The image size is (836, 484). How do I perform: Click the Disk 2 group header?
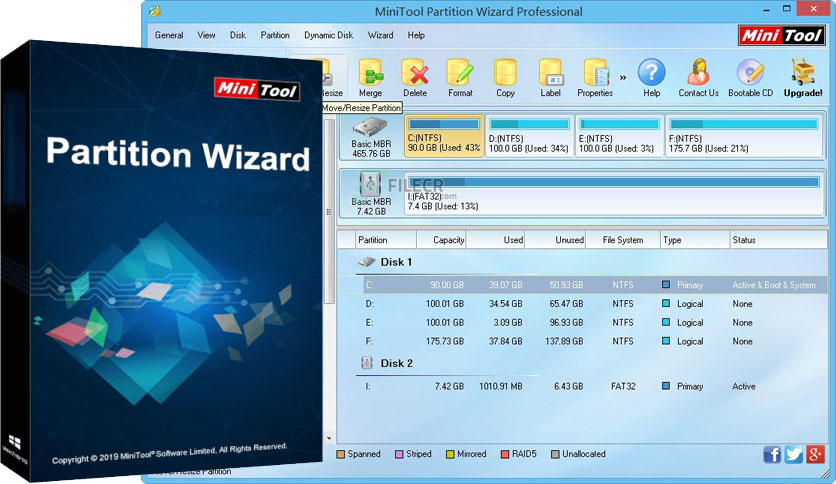coord(396,363)
